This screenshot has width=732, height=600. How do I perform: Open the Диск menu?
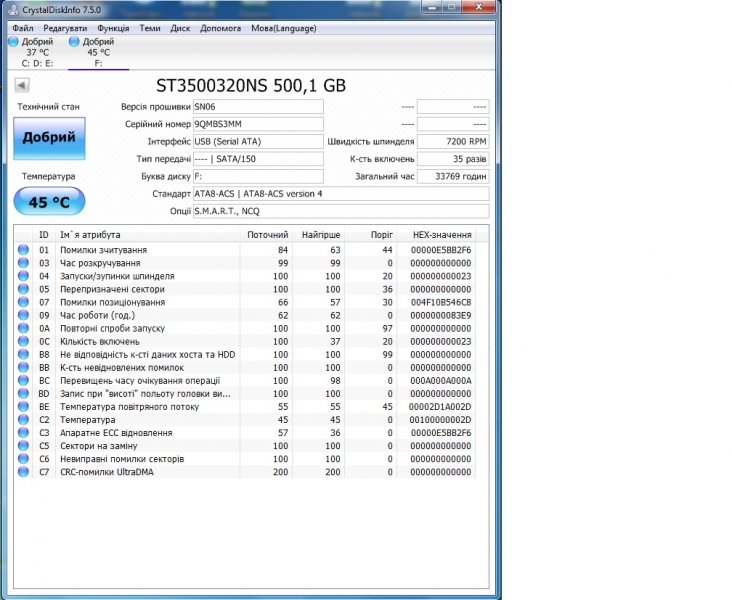click(180, 28)
